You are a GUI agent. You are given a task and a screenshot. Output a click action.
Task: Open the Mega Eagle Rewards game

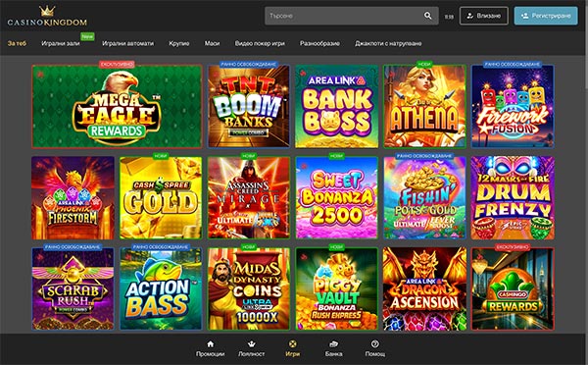coord(117,106)
